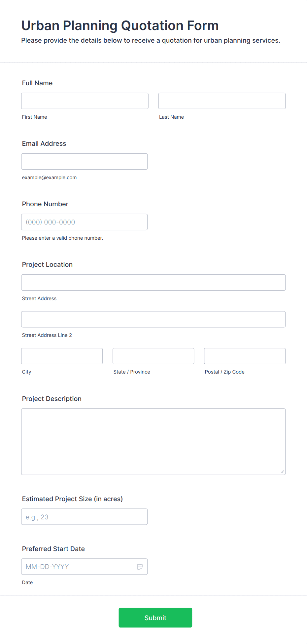Click the Full Name label

[37, 83]
